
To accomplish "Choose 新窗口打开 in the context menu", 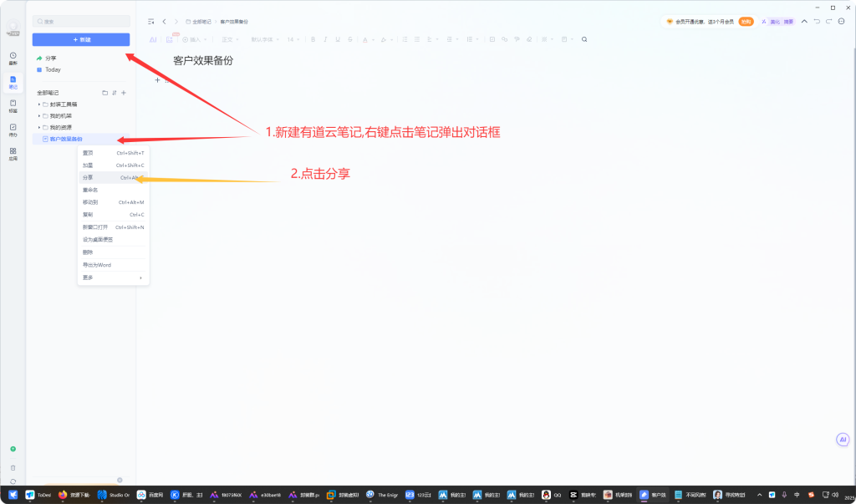I will point(114,227).
